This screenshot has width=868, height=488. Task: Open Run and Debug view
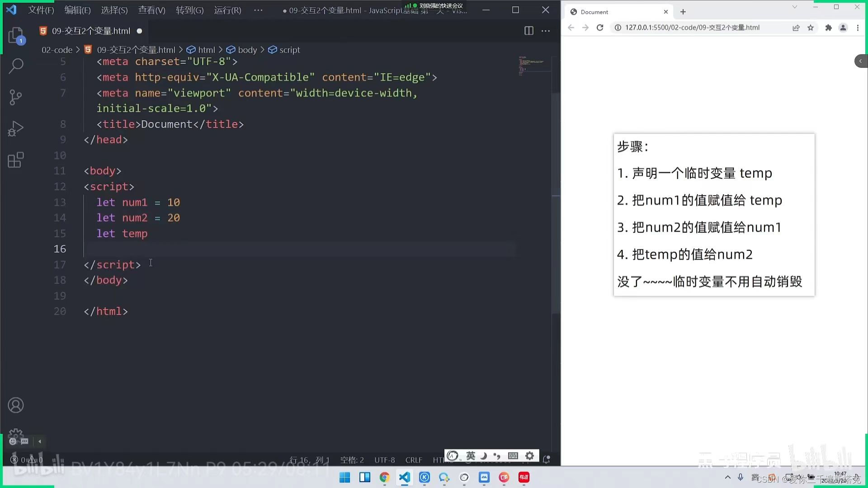tap(16, 129)
